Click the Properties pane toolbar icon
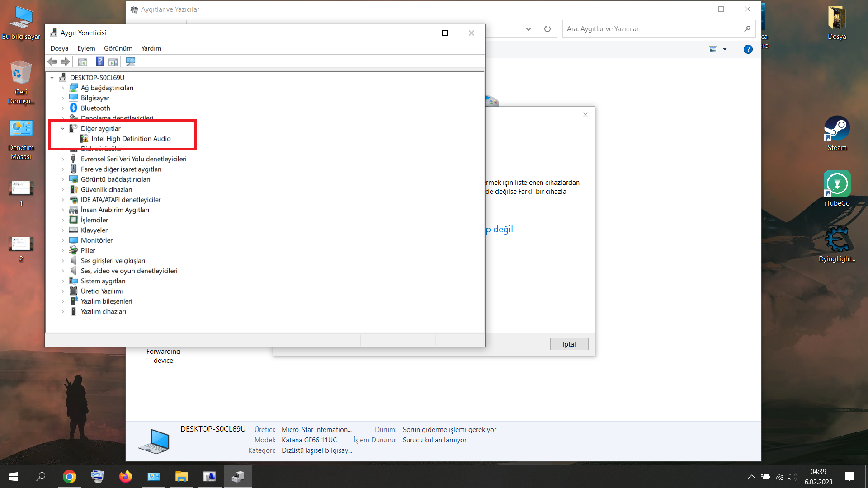868x488 pixels. (x=113, y=61)
